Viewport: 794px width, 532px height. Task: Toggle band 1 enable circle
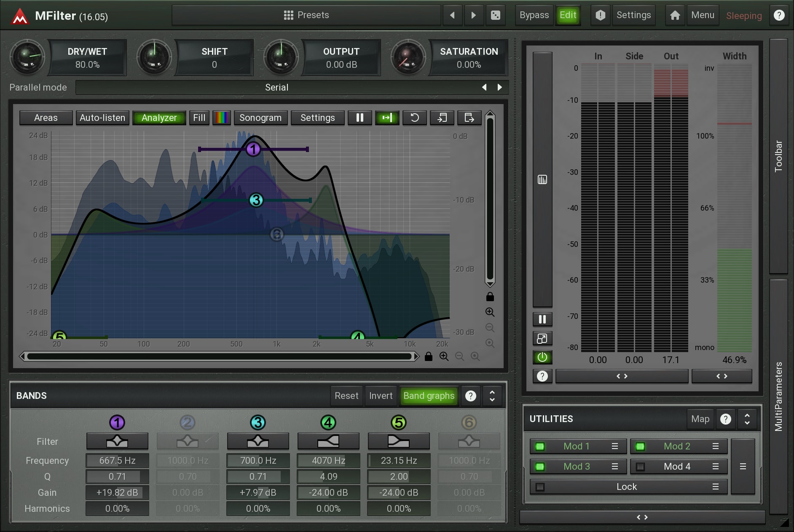117,422
